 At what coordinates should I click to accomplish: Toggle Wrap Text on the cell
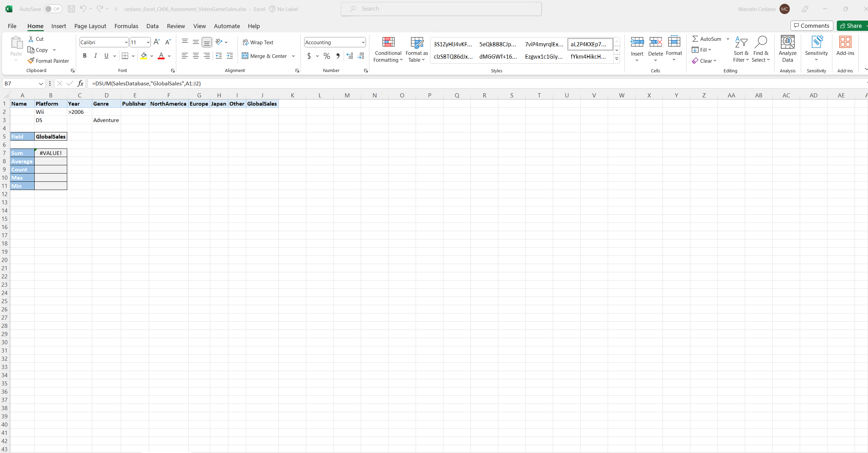tap(258, 42)
